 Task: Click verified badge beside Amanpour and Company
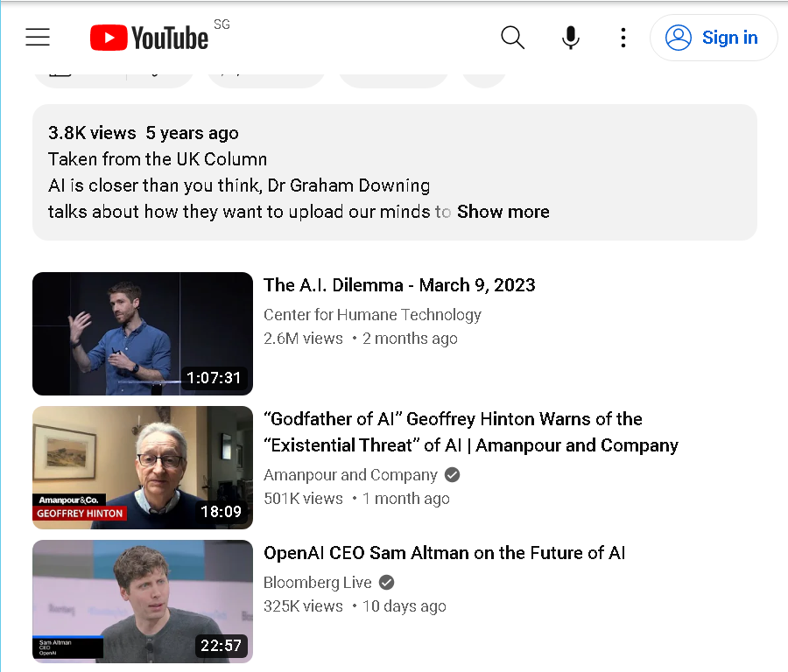click(x=453, y=474)
